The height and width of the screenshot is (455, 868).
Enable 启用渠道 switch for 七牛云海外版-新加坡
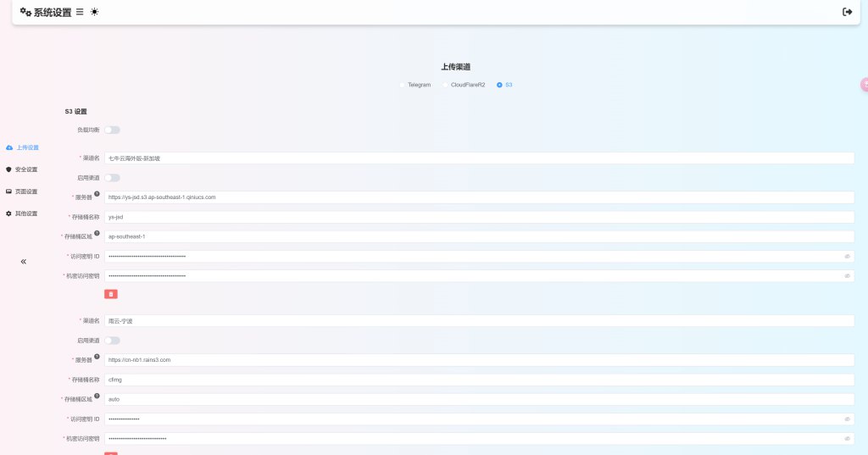(112, 178)
